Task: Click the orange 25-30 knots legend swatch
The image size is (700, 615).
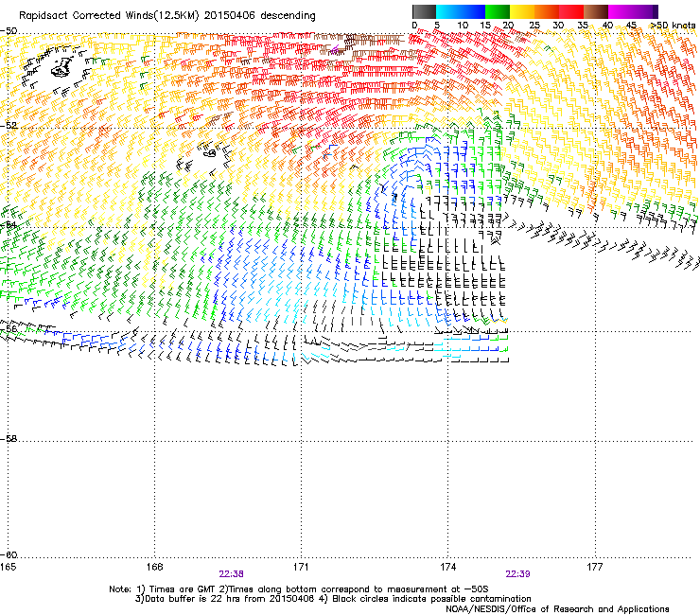Action: click(547, 11)
